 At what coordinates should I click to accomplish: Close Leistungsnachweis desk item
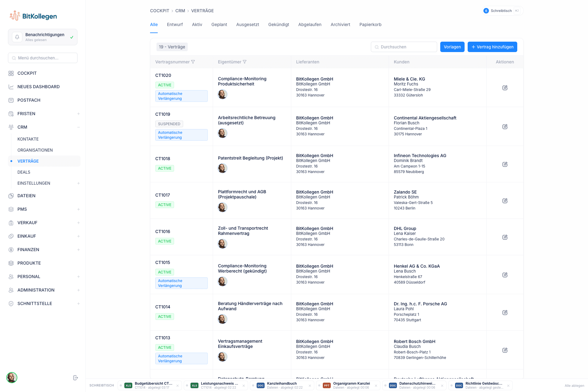[244, 386]
